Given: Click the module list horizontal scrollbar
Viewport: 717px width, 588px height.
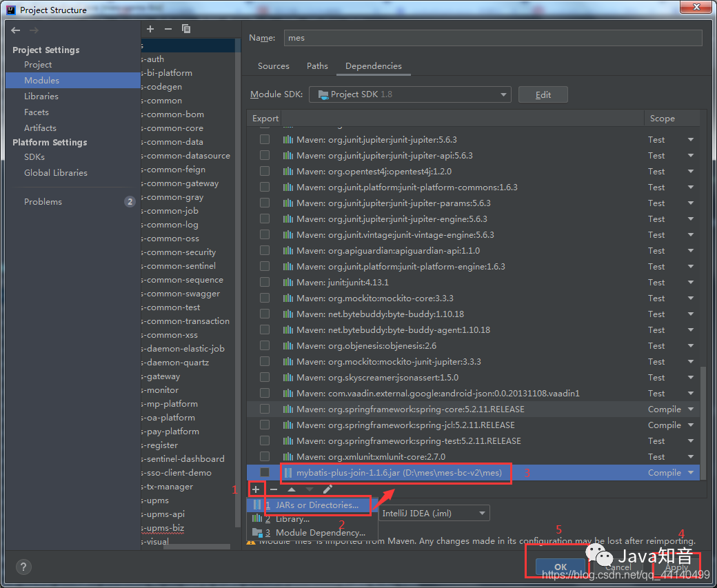Looking at the screenshot, I should pos(196,547).
